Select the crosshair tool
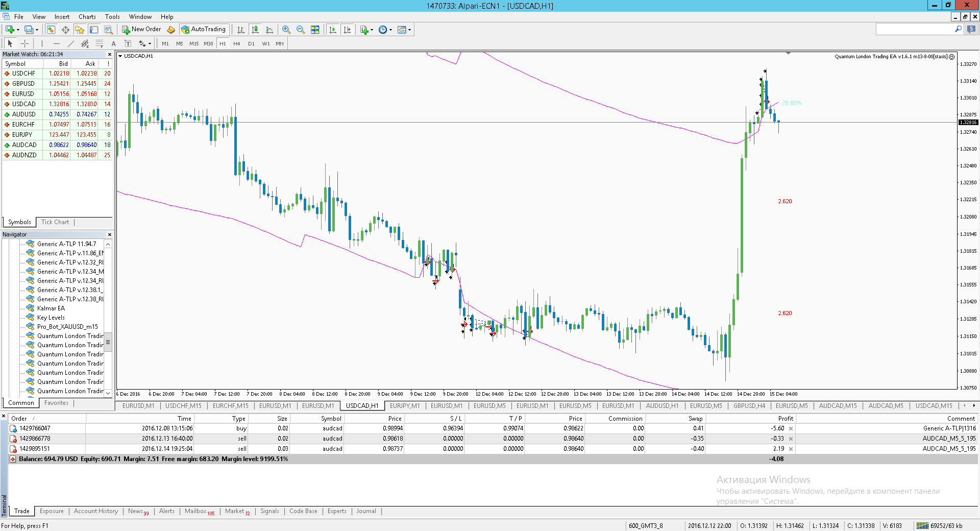 (24, 43)
